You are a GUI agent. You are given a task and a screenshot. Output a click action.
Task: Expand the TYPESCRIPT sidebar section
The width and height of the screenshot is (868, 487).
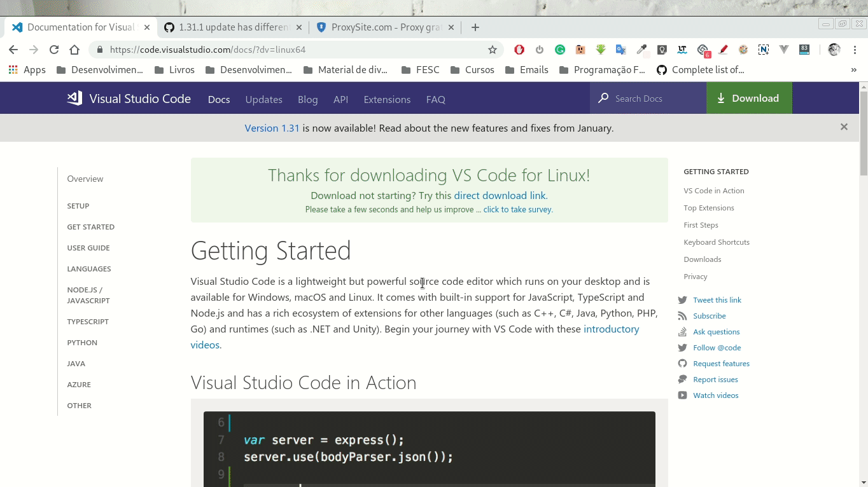pos(88,322)
